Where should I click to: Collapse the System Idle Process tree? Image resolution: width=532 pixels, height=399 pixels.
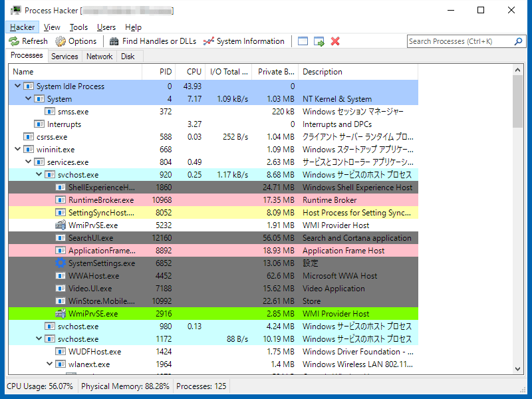coord(18,86)
